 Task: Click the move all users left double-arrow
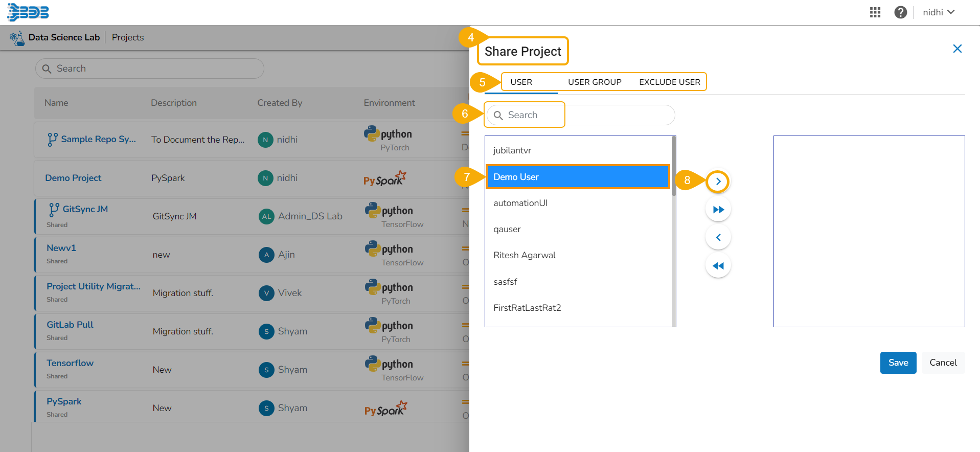point(718,265)
